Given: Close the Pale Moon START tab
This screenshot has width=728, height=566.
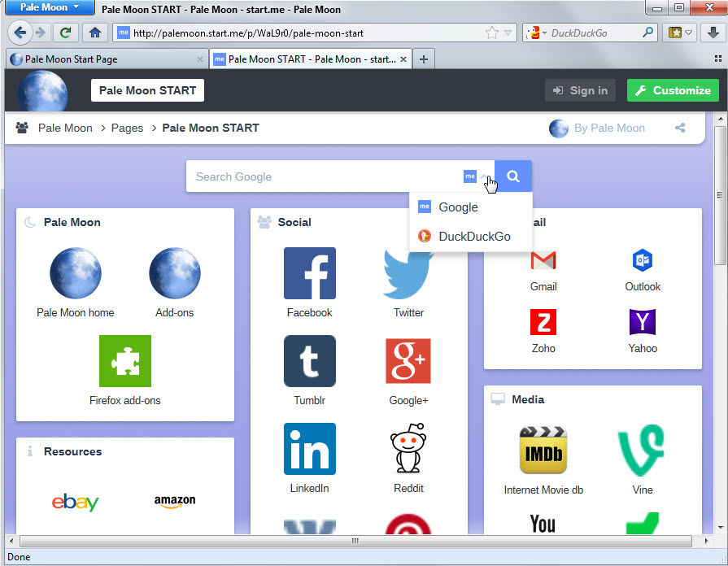Looking at the screenshot, I should click(x=403, y=59).
